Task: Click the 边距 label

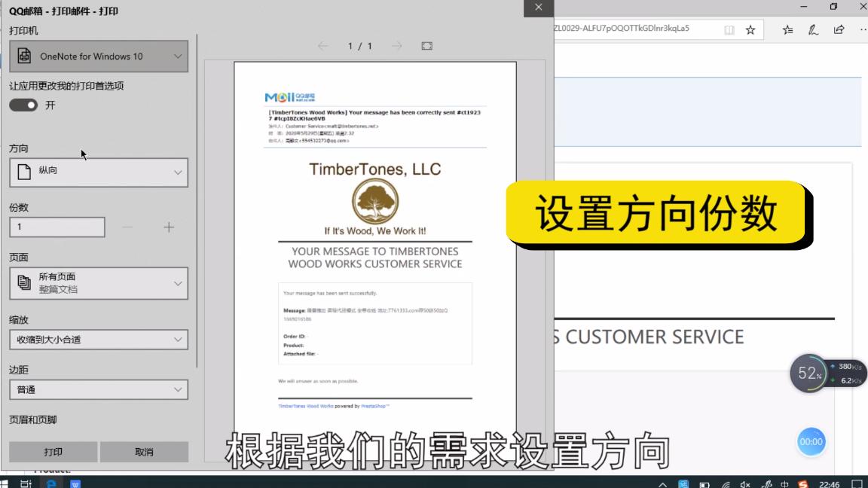Action: tap(18, 370)
